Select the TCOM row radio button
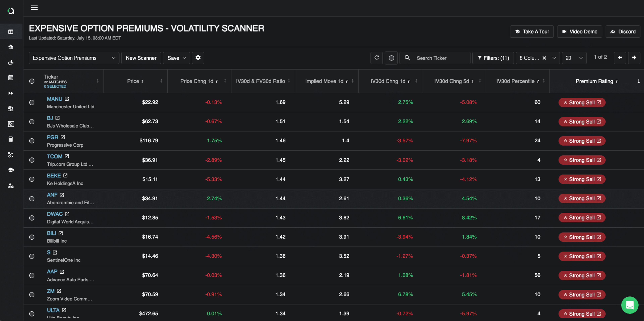The height and width of the screenshot is (321, 644). (32, 160)
